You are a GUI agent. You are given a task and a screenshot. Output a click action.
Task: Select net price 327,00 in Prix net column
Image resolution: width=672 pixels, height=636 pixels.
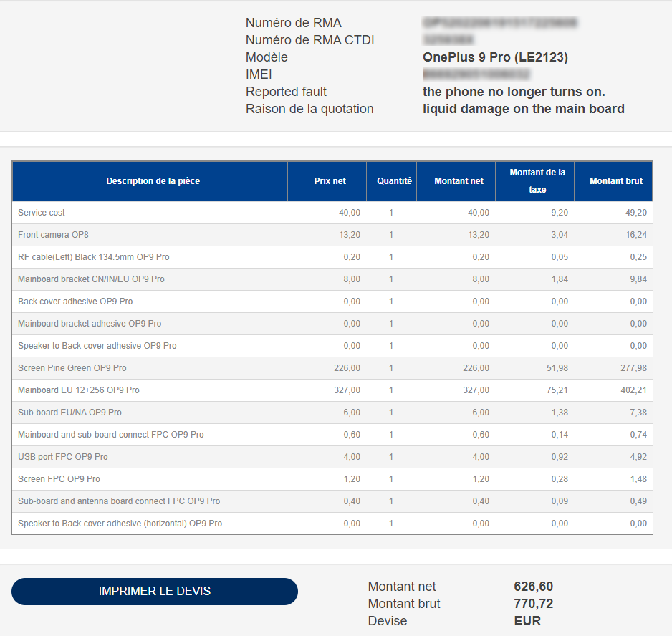click(x=347, y=390)
